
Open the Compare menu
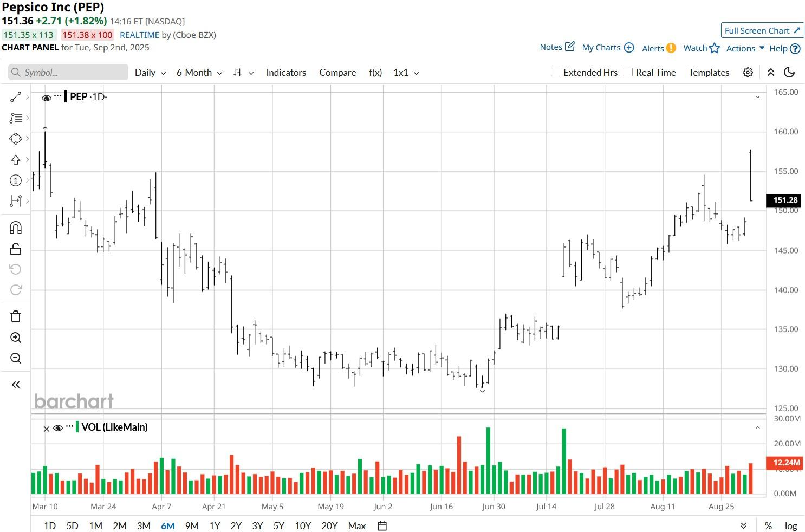coord(337,73)
